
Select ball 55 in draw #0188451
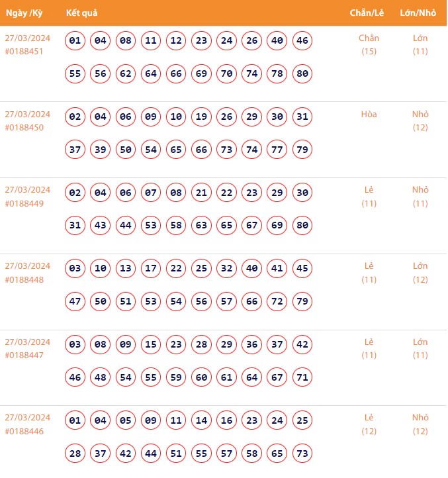75,73
